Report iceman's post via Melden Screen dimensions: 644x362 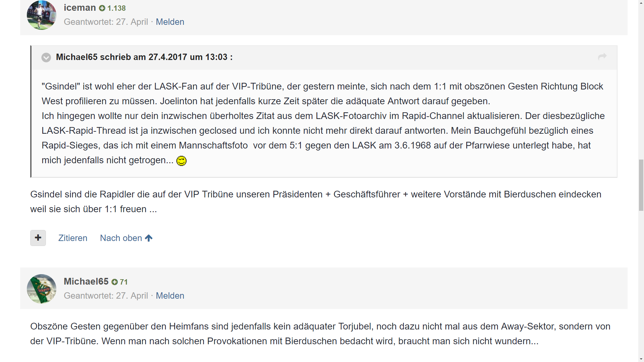(170, 22)
